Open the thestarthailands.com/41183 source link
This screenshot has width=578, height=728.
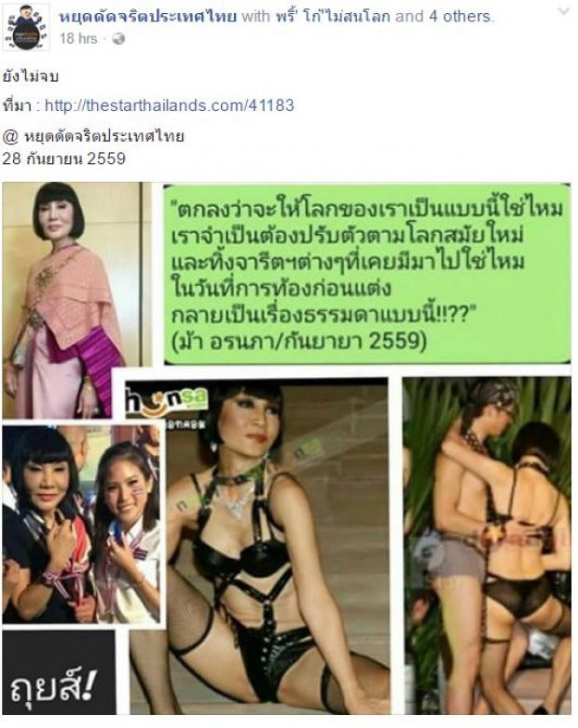pos(170,105)
